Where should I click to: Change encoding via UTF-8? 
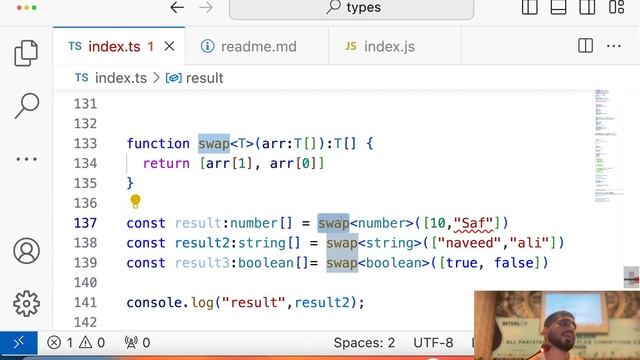tap(433, 342)
